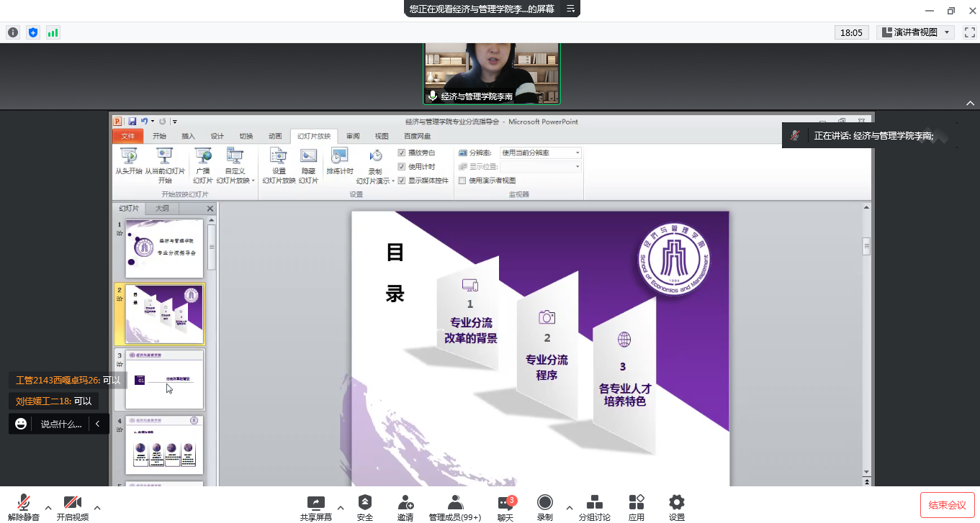Toggle fullscreen mode icon at top right
Viewport: 980px width, 523px height.
click(x=969, y=32)
